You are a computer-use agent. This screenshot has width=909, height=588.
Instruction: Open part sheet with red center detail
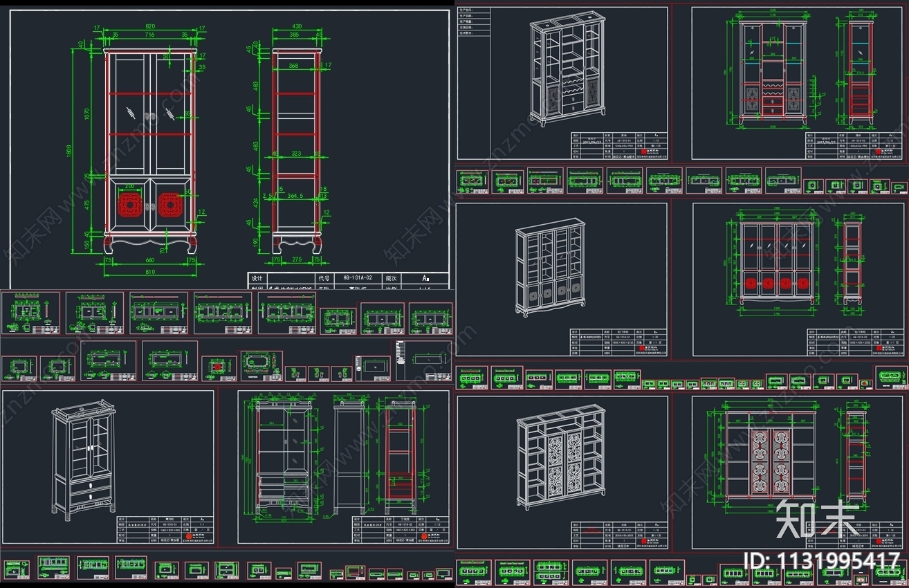(x=219, y=369)
